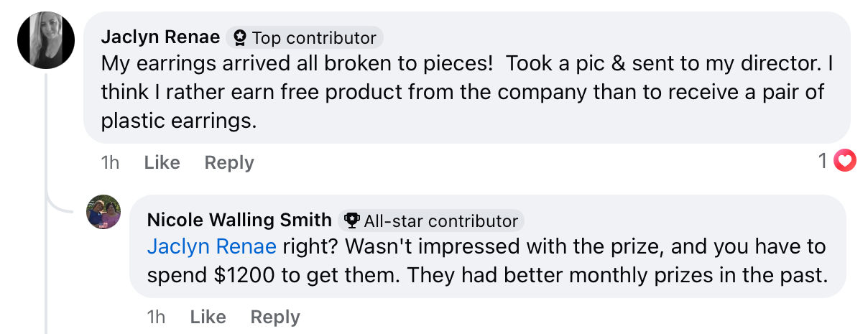868x334 pixels.
Task: Click the red heart reaction icon
Action: coord(844,162)
